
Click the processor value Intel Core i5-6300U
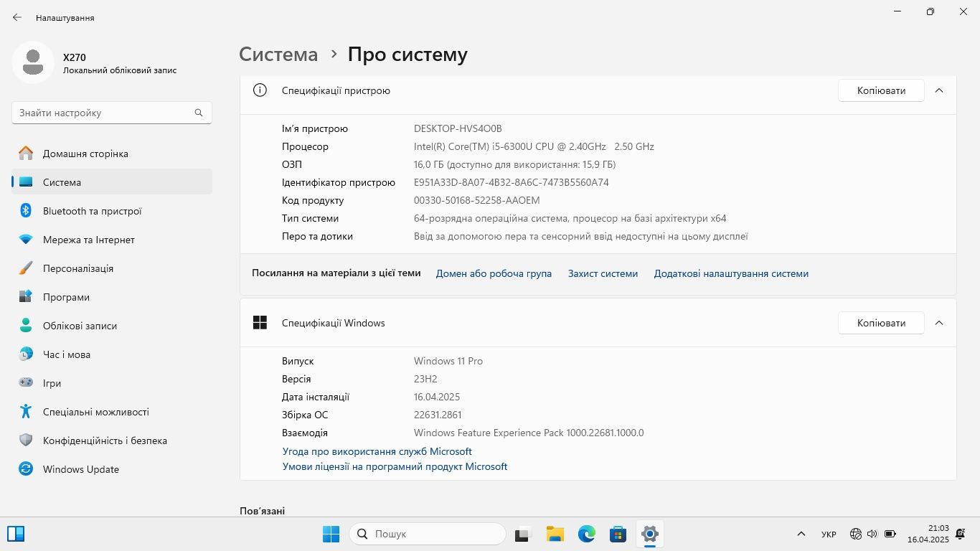tap(534, 146)
